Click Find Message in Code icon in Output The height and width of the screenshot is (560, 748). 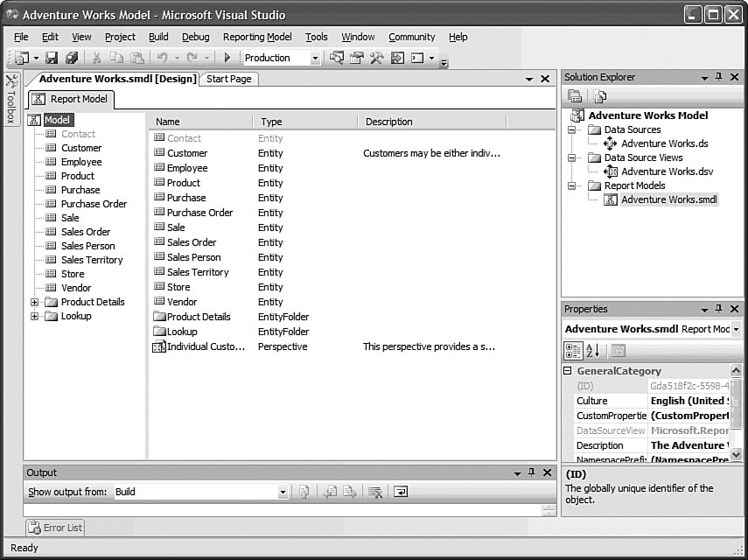(x=304, y=492)
